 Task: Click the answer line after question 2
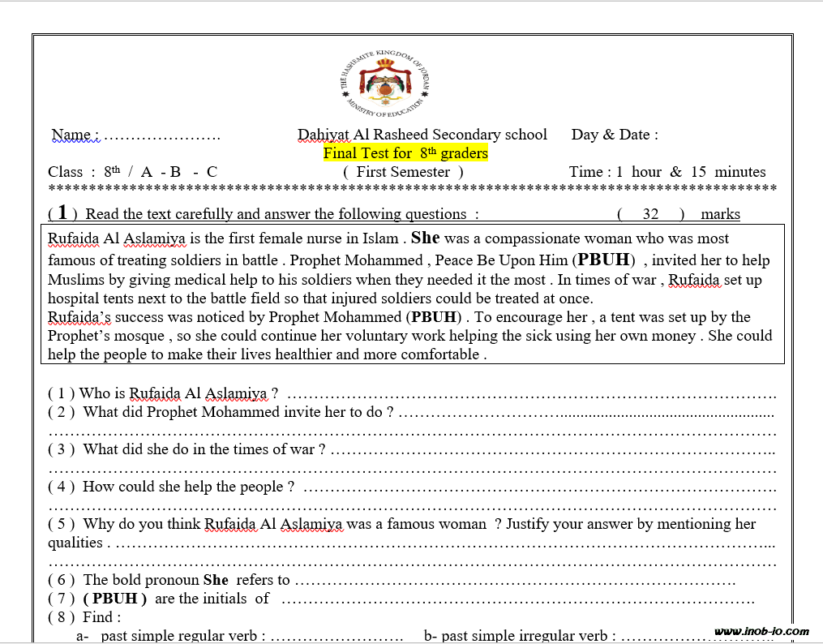(x=584, y=413)
